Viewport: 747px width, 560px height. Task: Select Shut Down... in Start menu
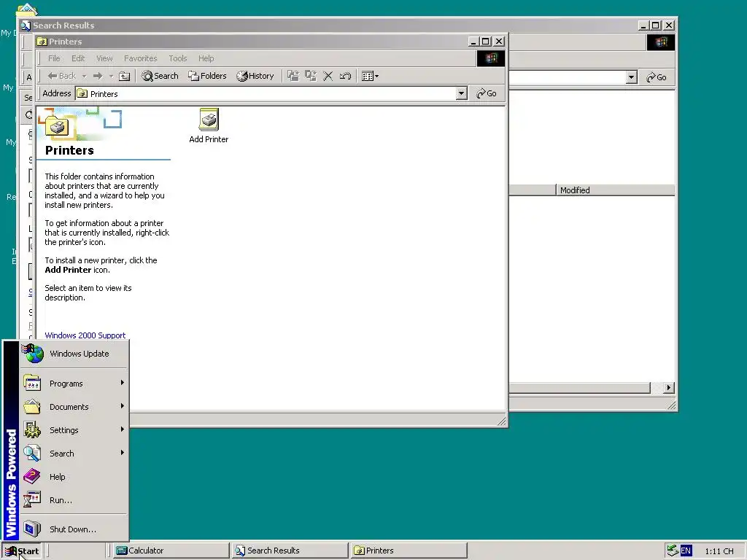click(x=74, y=529)
